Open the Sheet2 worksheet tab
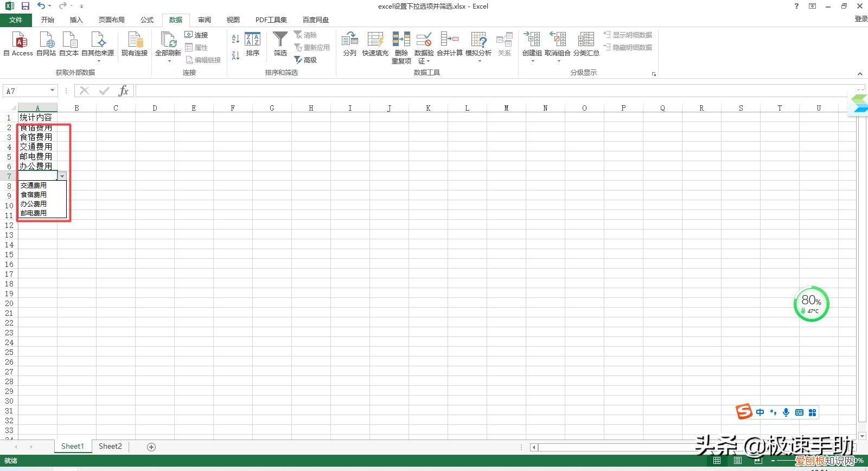 point(110,447)
